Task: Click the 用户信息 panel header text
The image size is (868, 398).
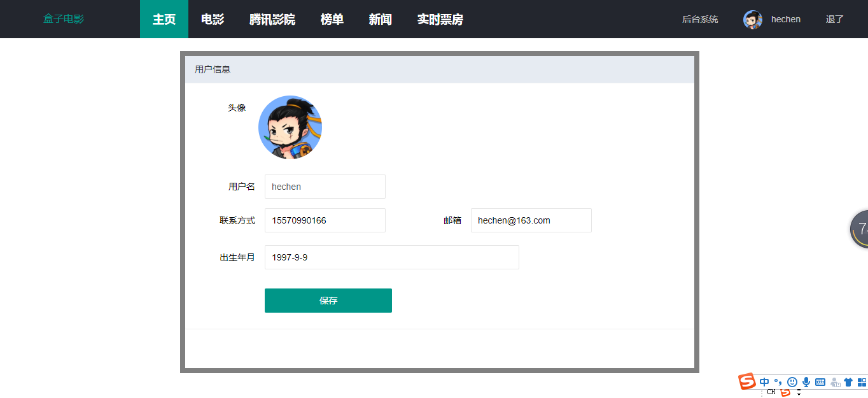Action: tap(213, 69)
